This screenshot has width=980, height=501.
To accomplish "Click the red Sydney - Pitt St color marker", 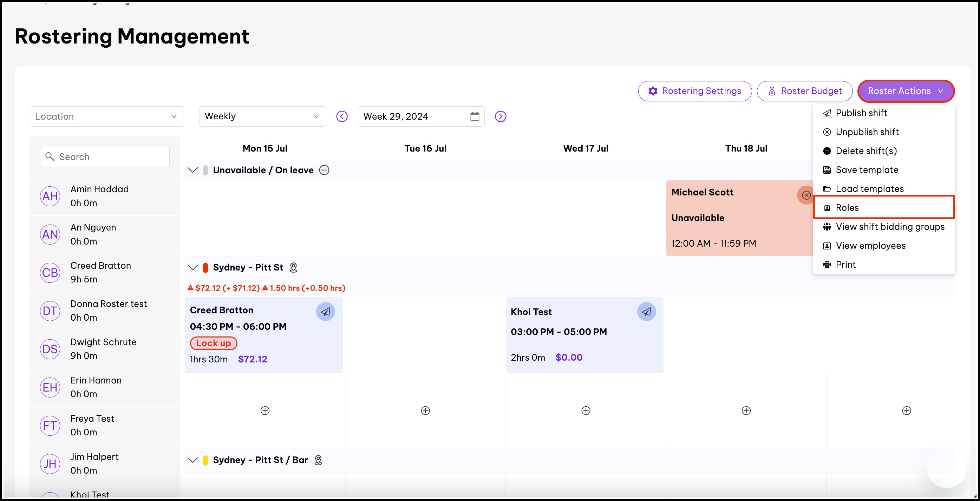I will (205, 267).
